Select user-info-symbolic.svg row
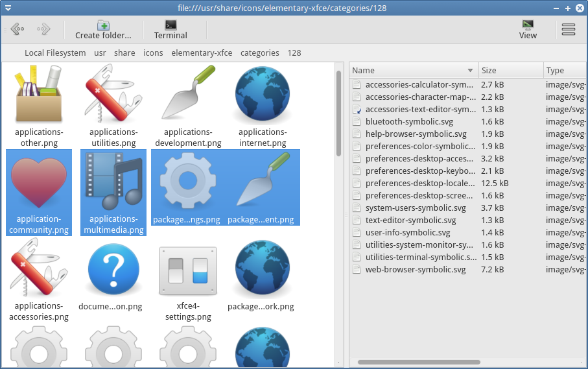The height and width of the screenshot is (369, 588). (x=468, y=233)
